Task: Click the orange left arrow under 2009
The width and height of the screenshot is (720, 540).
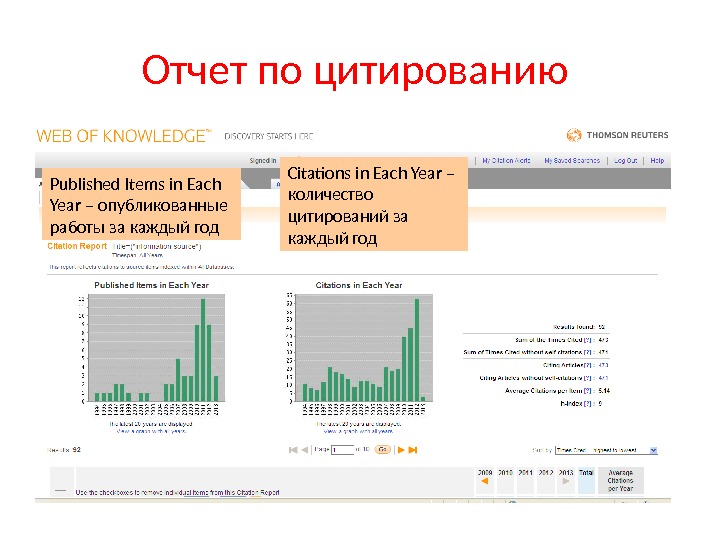Action: coord(484,481)
